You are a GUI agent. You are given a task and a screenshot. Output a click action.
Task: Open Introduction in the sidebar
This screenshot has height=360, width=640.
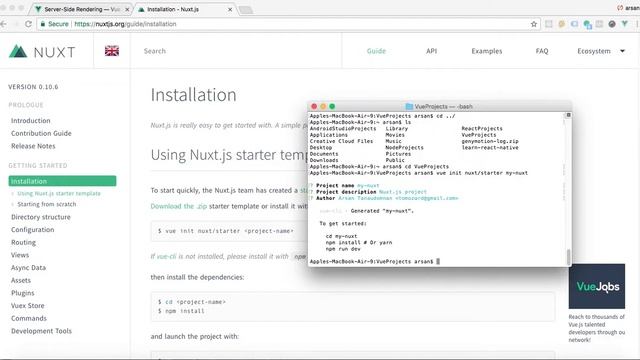(31, 121)
